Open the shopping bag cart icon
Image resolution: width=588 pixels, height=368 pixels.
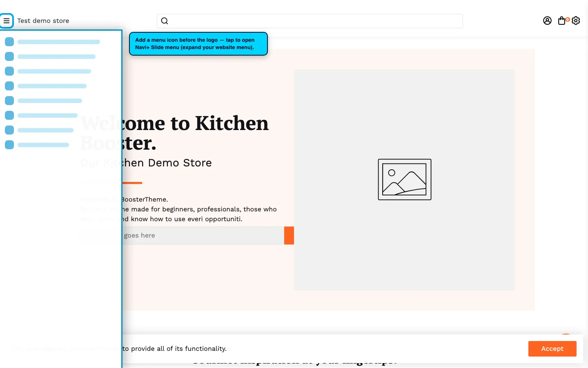562,21
